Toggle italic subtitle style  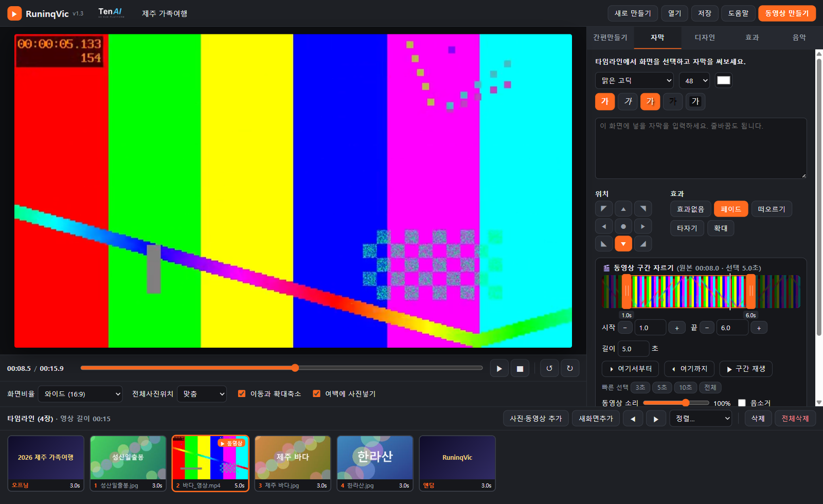click(628, 101)
